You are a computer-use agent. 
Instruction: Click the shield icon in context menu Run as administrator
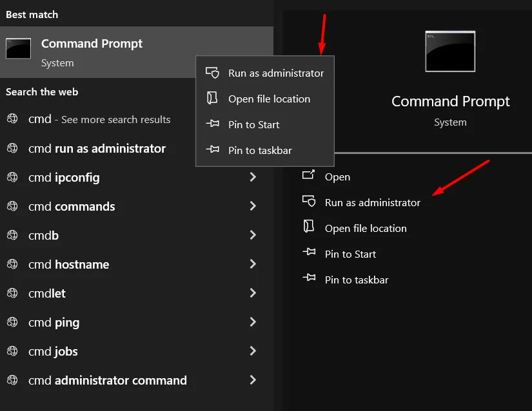tap(213, 73)
